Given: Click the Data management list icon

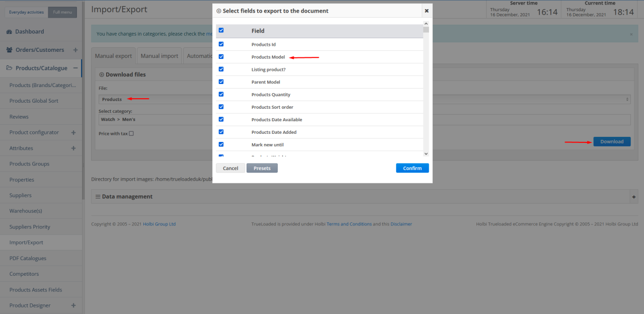Looking at the screenshot, I should 99,196.
